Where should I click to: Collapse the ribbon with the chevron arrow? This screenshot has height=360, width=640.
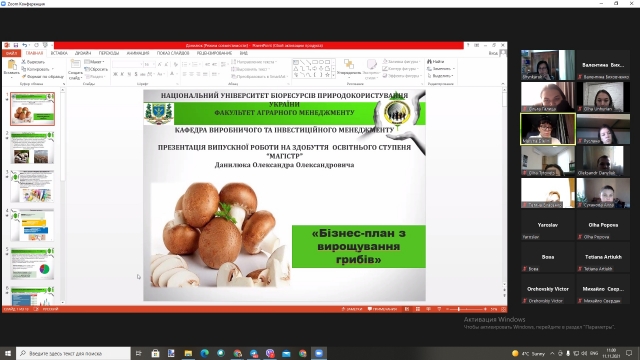(503, 84)
